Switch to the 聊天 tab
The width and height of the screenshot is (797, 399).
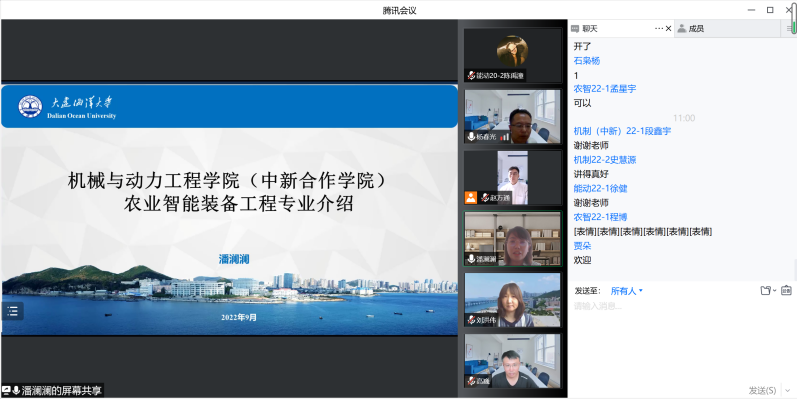tap(622, 29)
